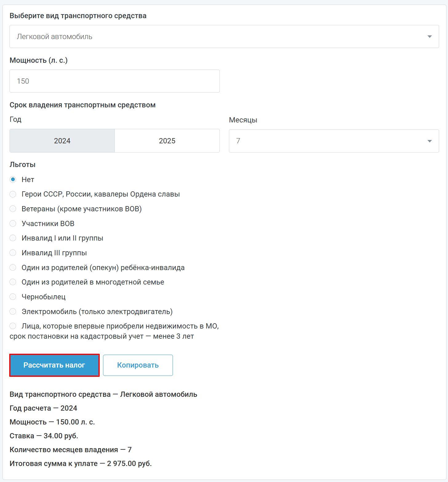Screen dimensions: 448x482
Task: Switch to year 2025 tab
Action: pyautogui.click(x=167, y=141)
